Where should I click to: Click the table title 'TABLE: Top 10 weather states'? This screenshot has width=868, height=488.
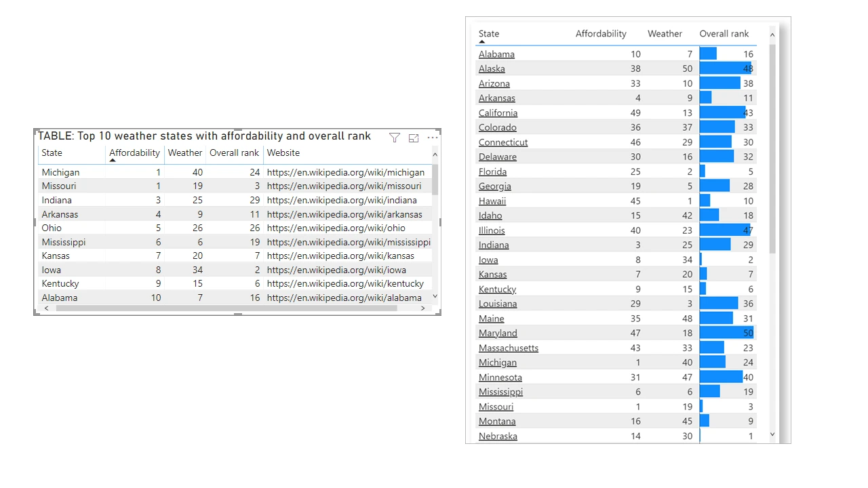point(204,136)
